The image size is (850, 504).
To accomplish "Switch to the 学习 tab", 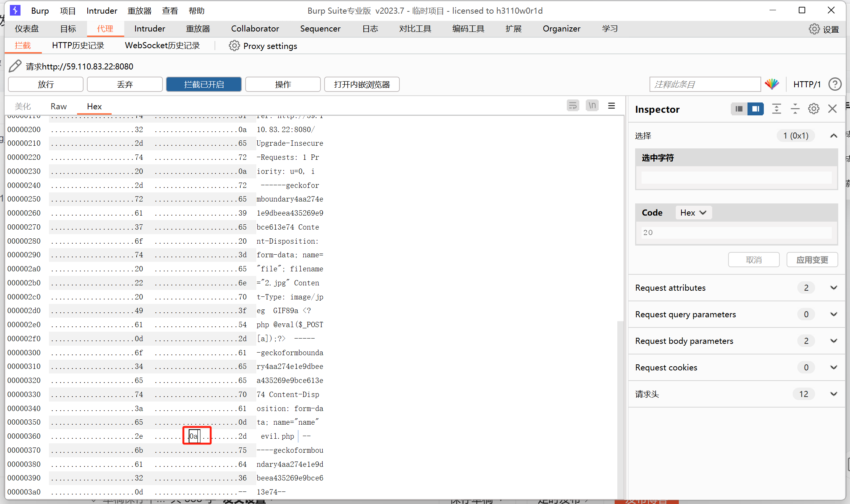I will tap(610, 28).
